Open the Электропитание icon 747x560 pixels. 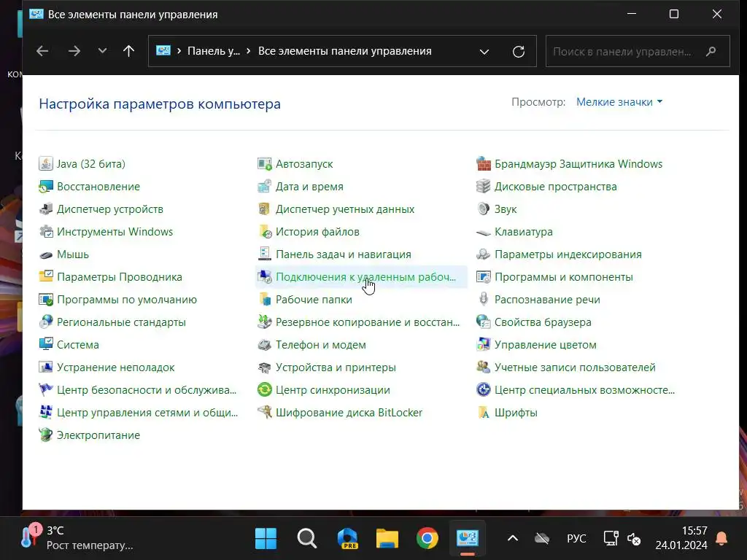(46, 435)
